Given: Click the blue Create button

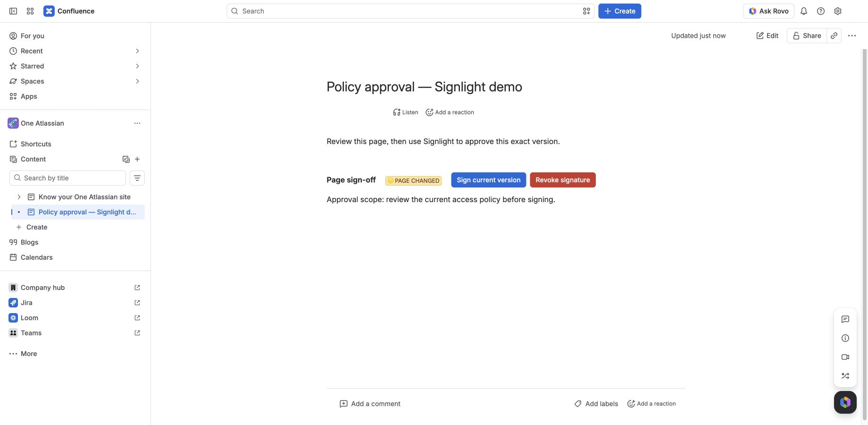Looking at the screenshot, I should (619, 11).
